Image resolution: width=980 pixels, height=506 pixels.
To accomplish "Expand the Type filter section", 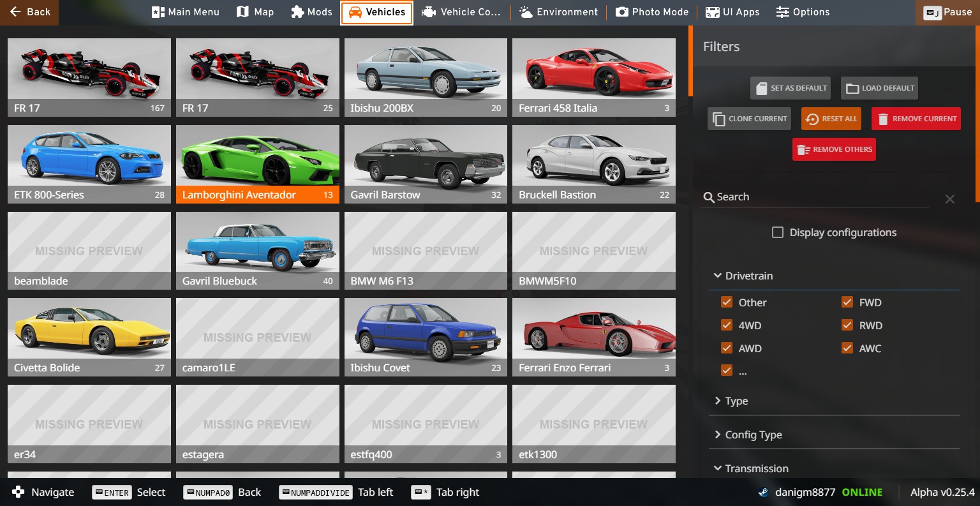I will [x=834, y=401].
